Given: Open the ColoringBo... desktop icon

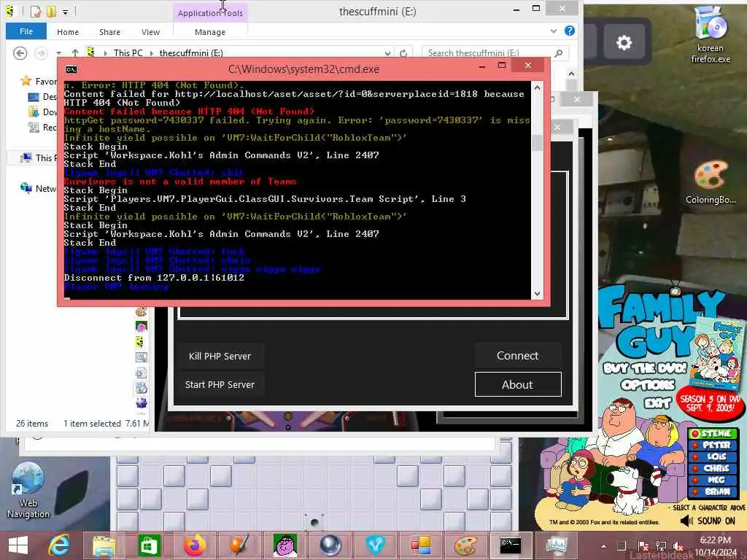Looking at the screenshot, I should click(711, 182).
